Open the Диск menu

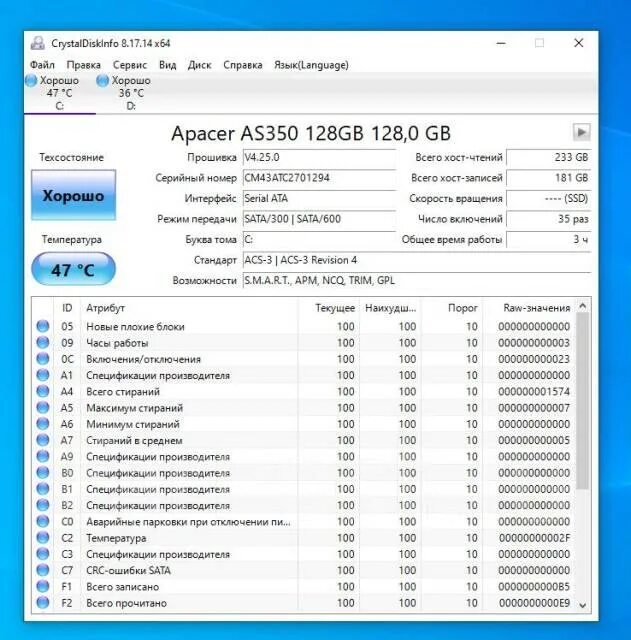point(199,65)
